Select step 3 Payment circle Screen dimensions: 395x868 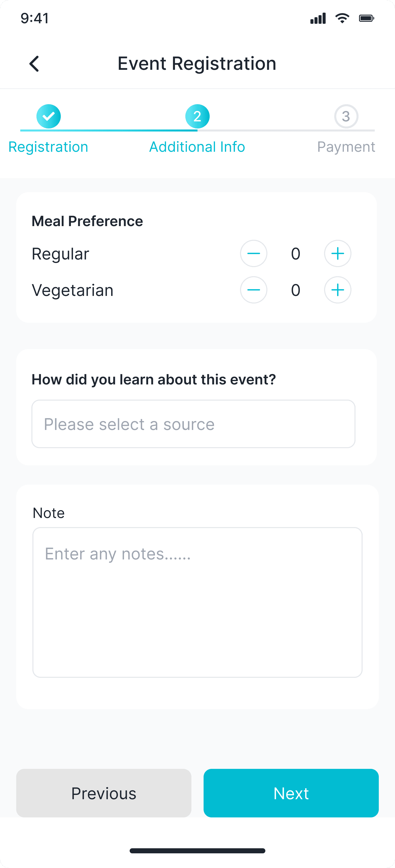(346, 116)
